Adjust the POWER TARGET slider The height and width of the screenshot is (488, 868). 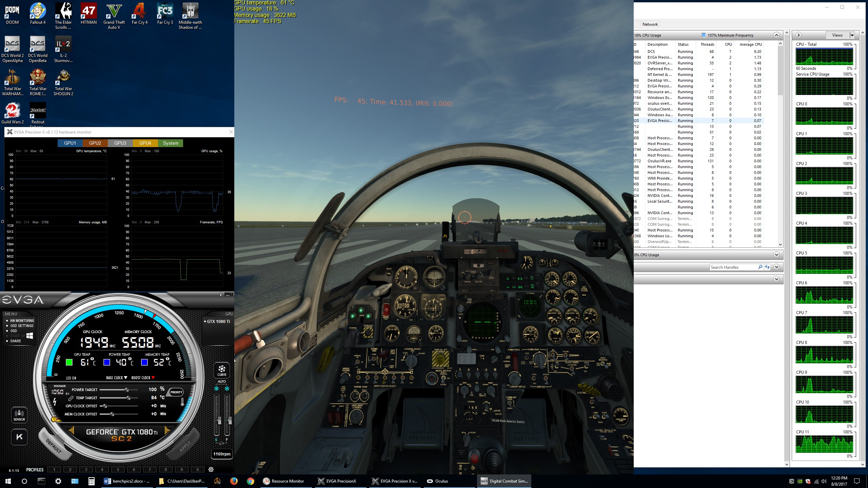pos(119,390)
